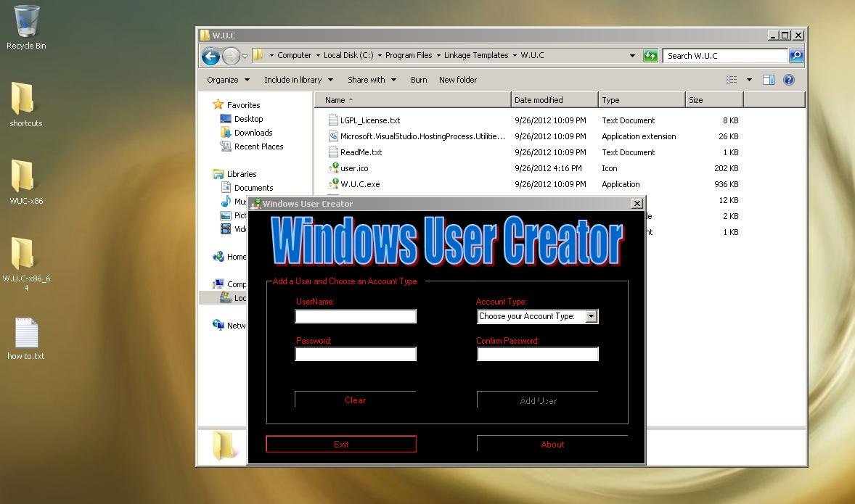Viewport: 855px width, 504px height.
Task: Click the green refresh icon in Explorer
Action: pyautogui.click(x=650, y=56)
